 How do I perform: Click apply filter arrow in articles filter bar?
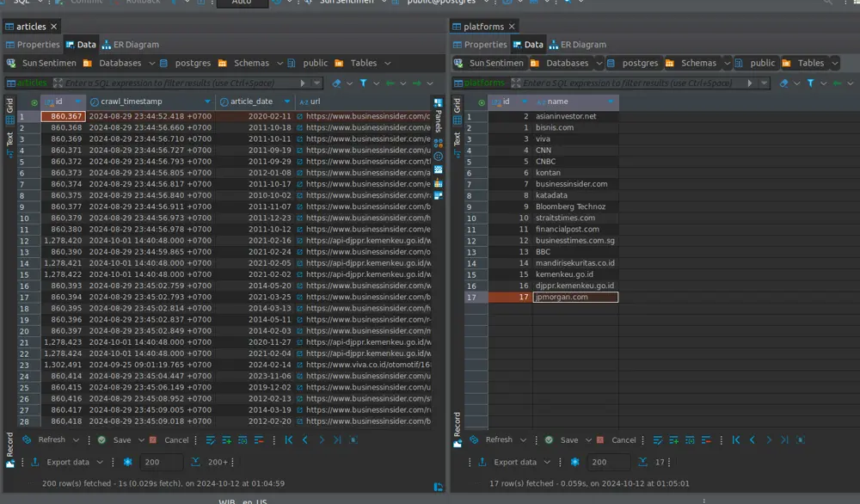click(302, 83)
